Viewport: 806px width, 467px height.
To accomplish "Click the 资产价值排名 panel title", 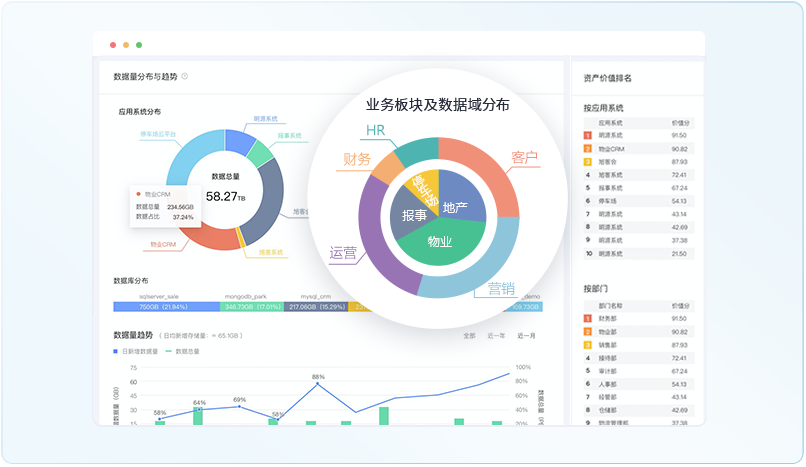I will click(607, 78).
